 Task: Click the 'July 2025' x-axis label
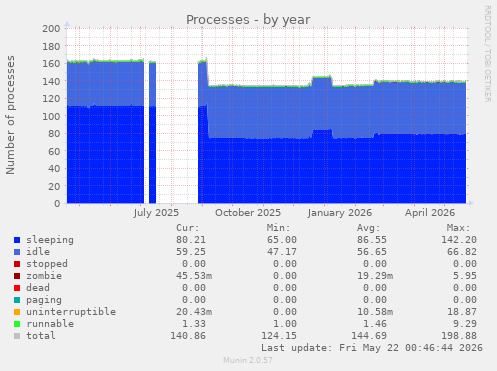tap(156, 213)
